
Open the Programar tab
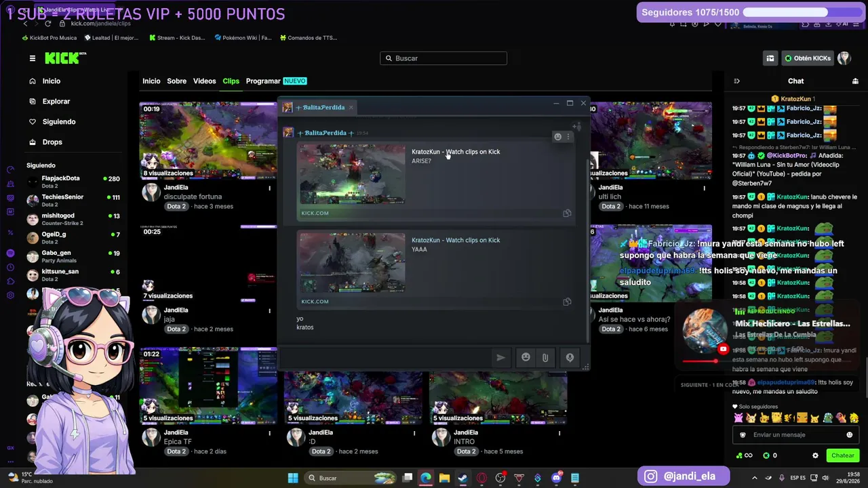coord(276,81)
